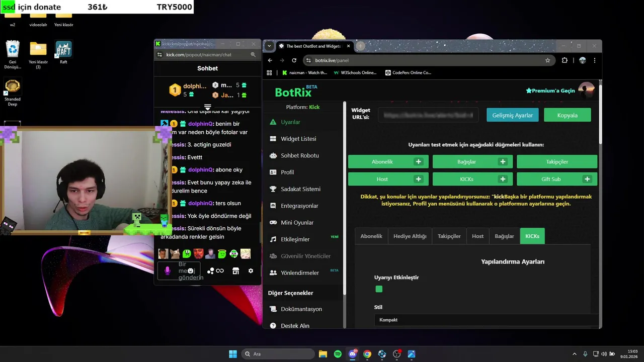This screenshot has width=644, height=362.
Task: Open the W3Schools Online bookmark
Action: pyautogui.click(x=355, y=72)
